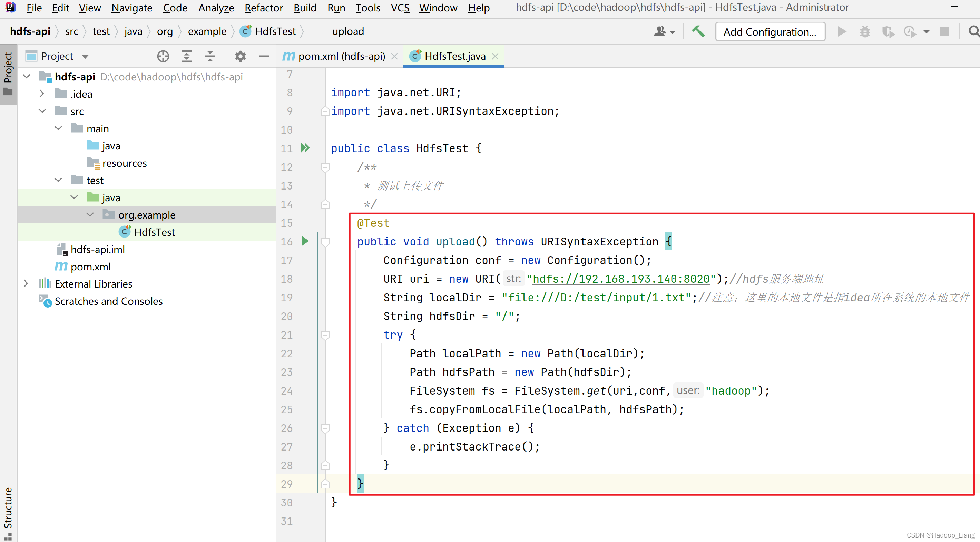Open Project panel settings gear

click(240, 56)
